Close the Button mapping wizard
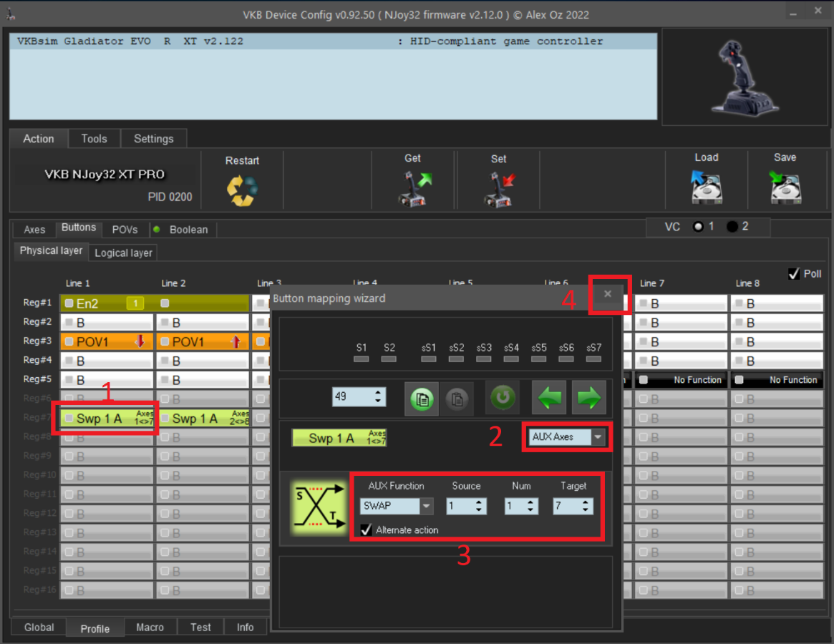Image resolution: width=834 pixels, height=644 pixels. coord(607,293)
